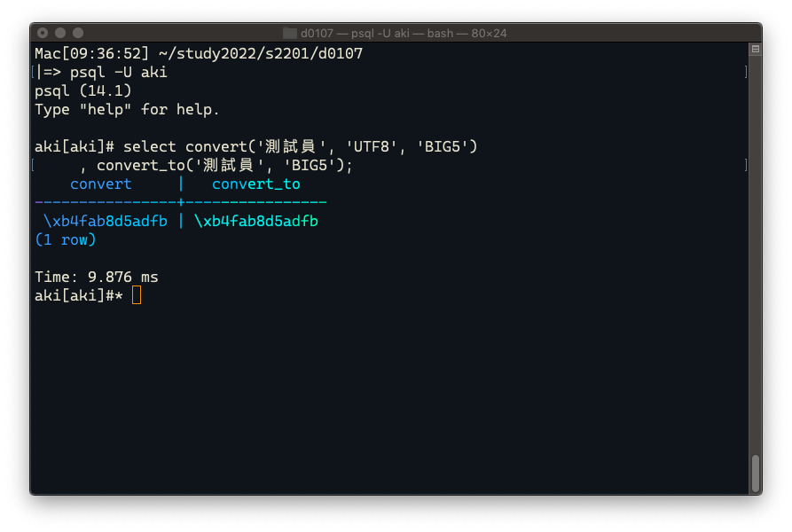Click the 'convert' column header
This screenshot has width=792, height=532.
point(101,184)
